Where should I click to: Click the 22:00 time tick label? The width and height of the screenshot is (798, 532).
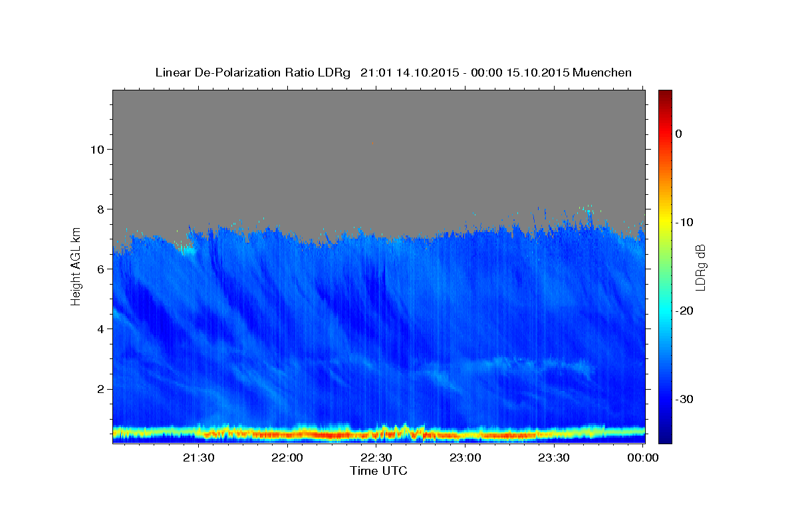click(288, 458)
